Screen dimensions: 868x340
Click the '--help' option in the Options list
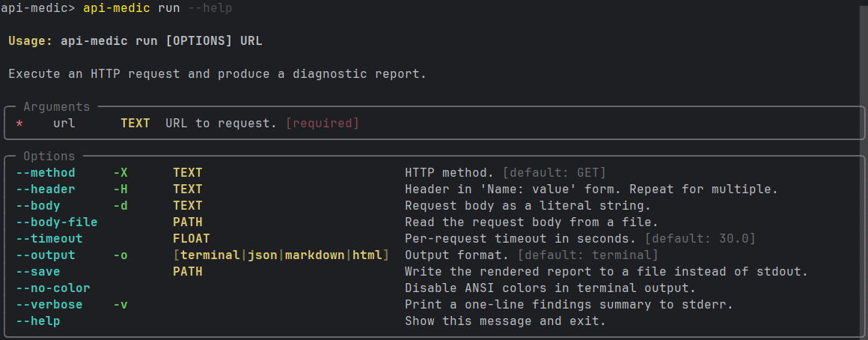pyautogui.click(x=38, y=321)
